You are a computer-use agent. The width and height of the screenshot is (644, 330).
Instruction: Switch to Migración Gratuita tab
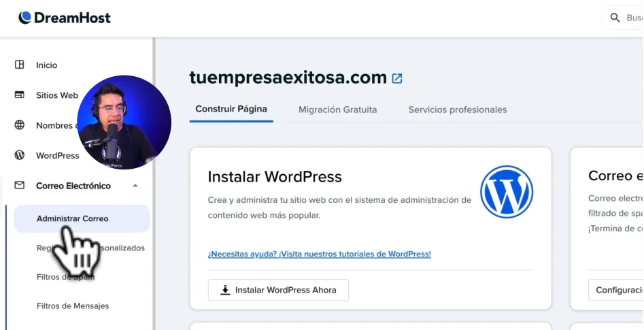pyautogui.click(x=337, y=110)
